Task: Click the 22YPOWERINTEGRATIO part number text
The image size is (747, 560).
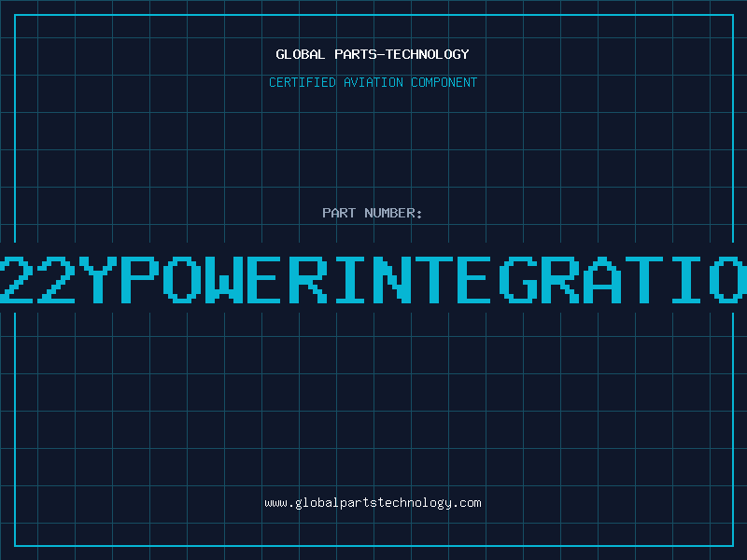Action: (x=373, y=279)
